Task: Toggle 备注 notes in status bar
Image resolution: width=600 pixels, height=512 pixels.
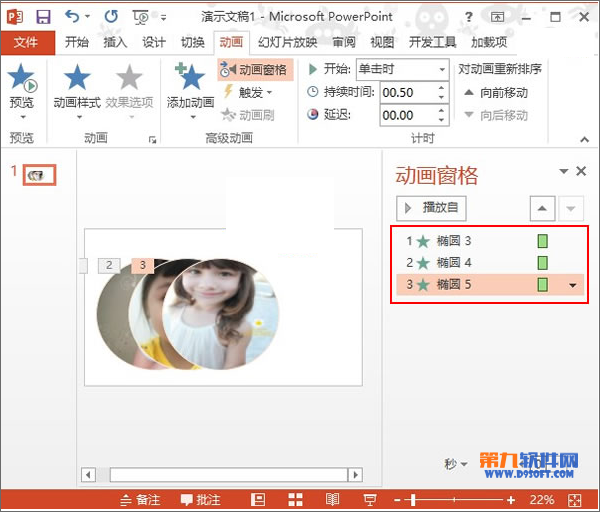Action: tap(140, 500)
